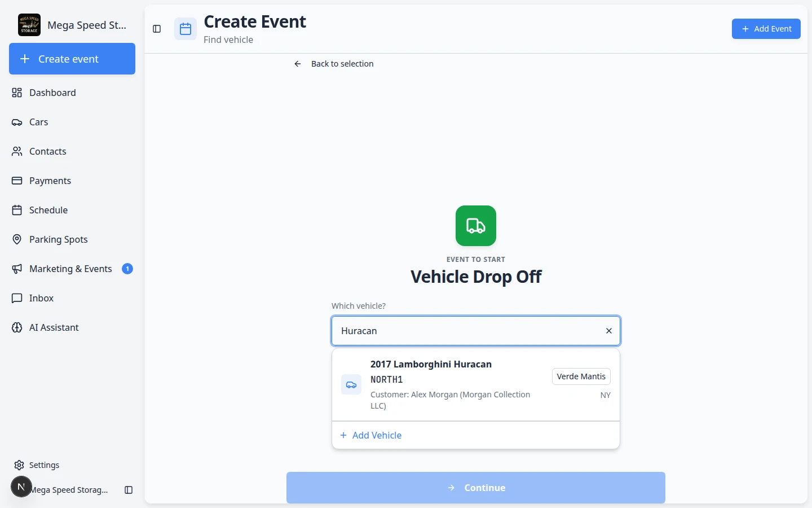Click the Which vehicle search field
The image size is (812, 508).
[476, 331]
